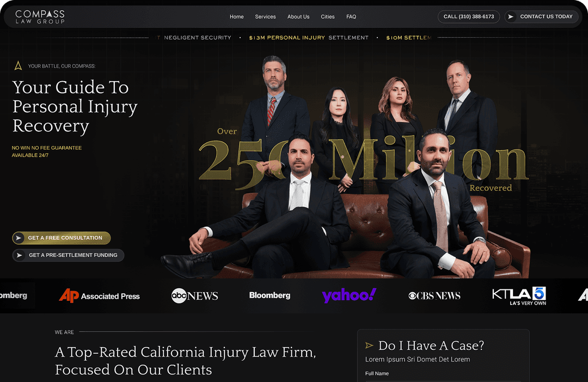The width and height of the screenshot is (588, 382).
Task: Click the Call (310) 388-6173 button
Action: 469,16
